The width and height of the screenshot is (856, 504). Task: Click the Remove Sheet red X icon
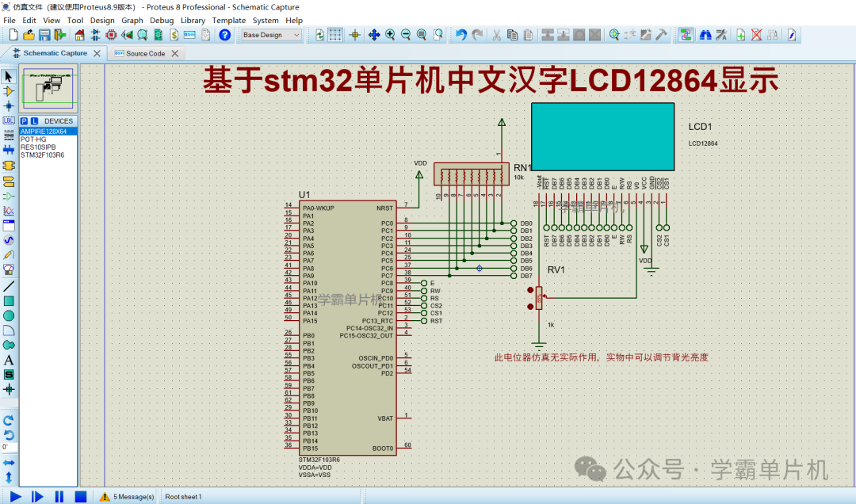point(756,35)
